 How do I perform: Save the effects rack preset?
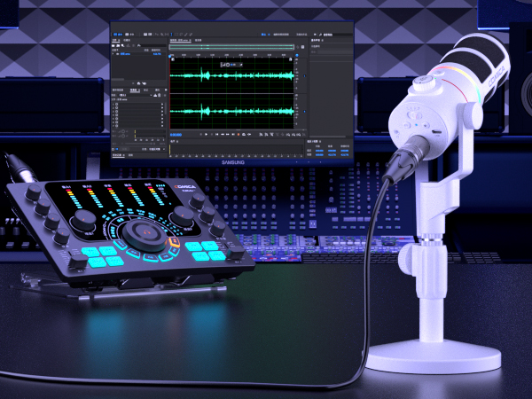[x=155, y=95]
